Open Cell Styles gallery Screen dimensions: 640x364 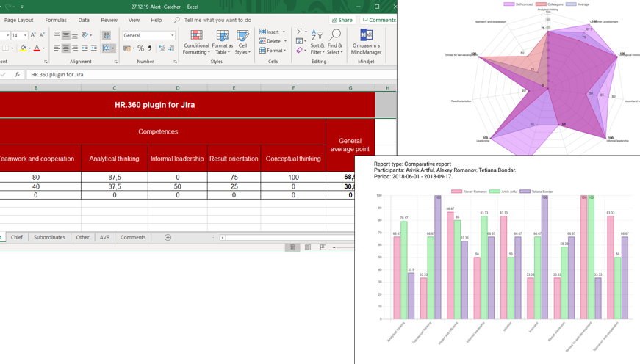tap(242, 42)
